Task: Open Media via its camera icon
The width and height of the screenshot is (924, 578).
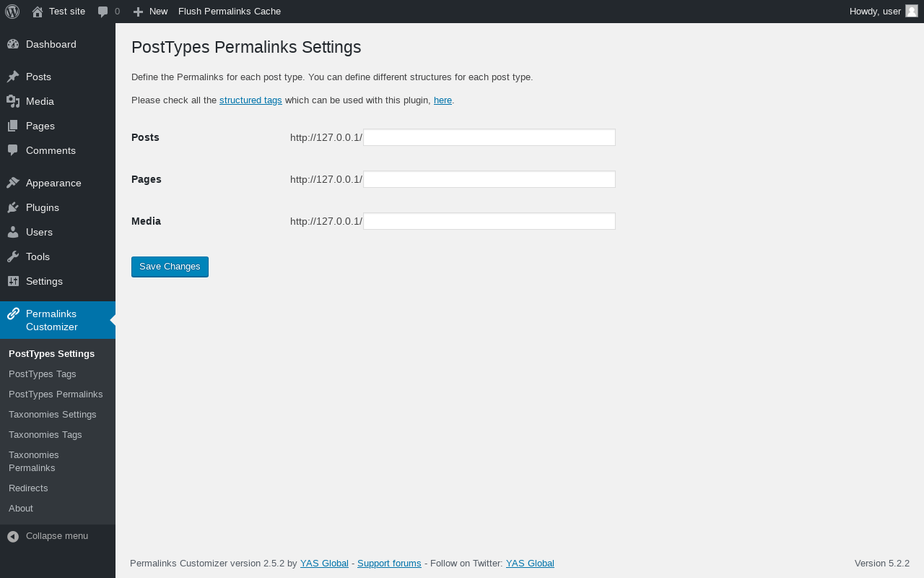Action: tap(13, 101)
